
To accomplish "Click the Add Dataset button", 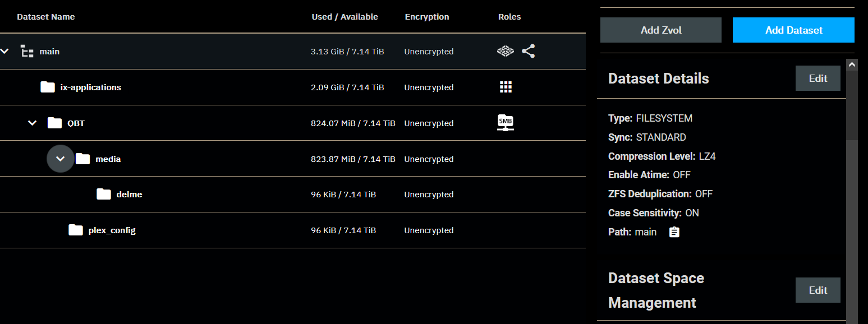I will pyautogui.click(x=793, y=30).
